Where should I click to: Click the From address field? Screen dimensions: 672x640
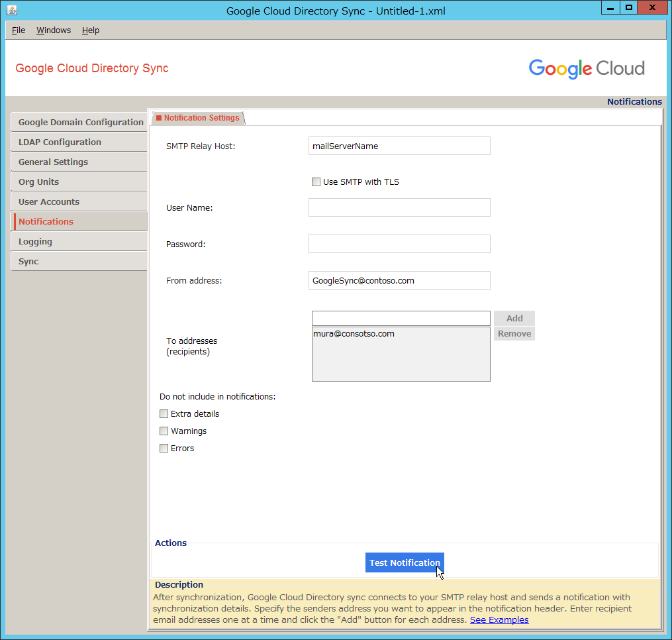click(399, 280)
